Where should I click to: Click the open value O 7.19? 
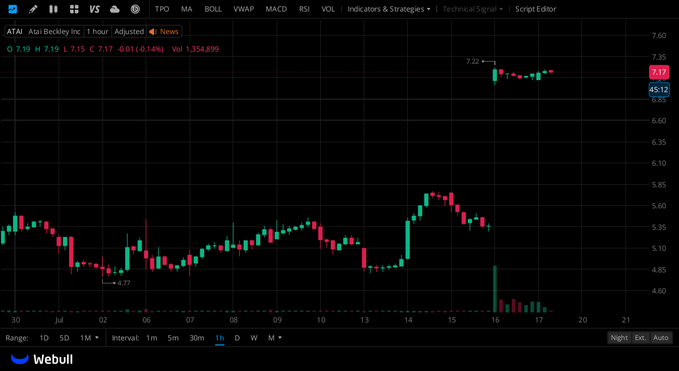click(x=19, y=49)
